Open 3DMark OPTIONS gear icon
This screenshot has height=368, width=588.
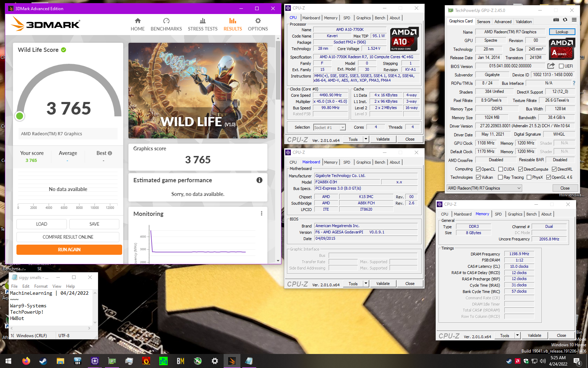258,21
